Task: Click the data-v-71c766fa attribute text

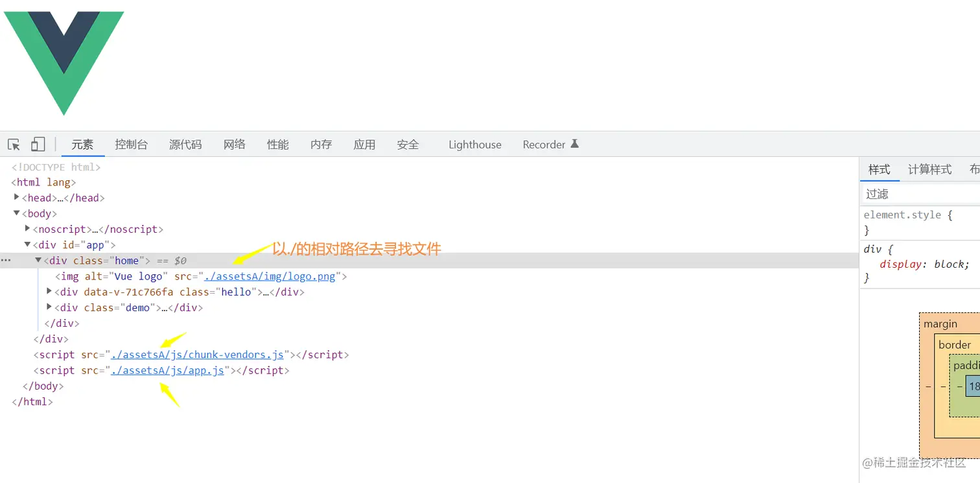Action: click(128, 292)
